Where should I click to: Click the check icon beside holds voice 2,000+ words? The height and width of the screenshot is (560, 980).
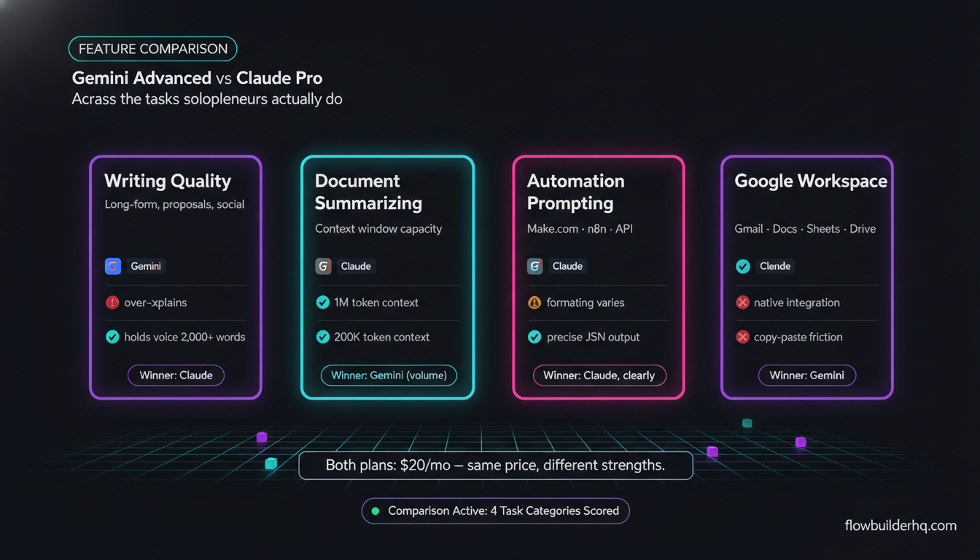pos(112,337)
